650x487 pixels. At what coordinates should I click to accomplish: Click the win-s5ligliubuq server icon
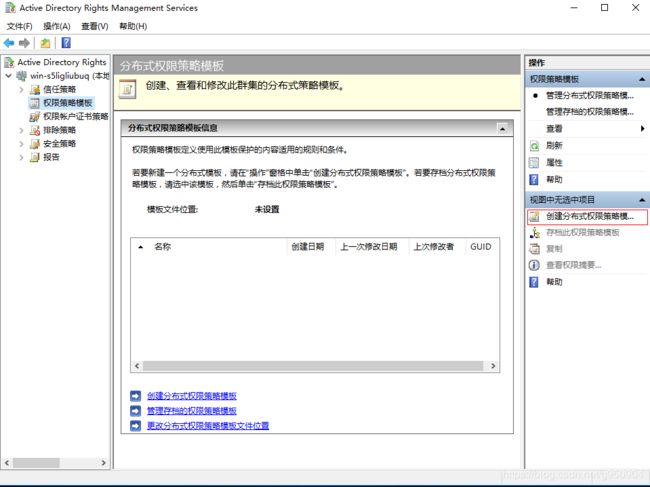pos(21,76)
